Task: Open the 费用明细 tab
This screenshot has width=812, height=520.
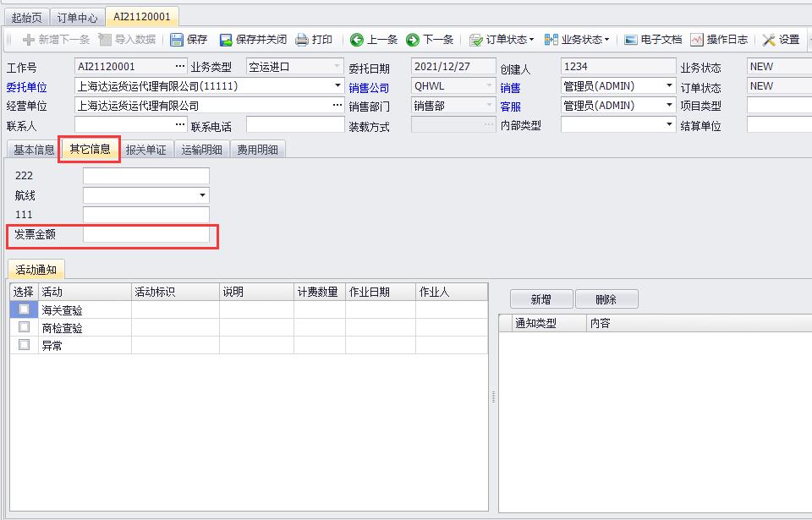Action: (258, 150)
